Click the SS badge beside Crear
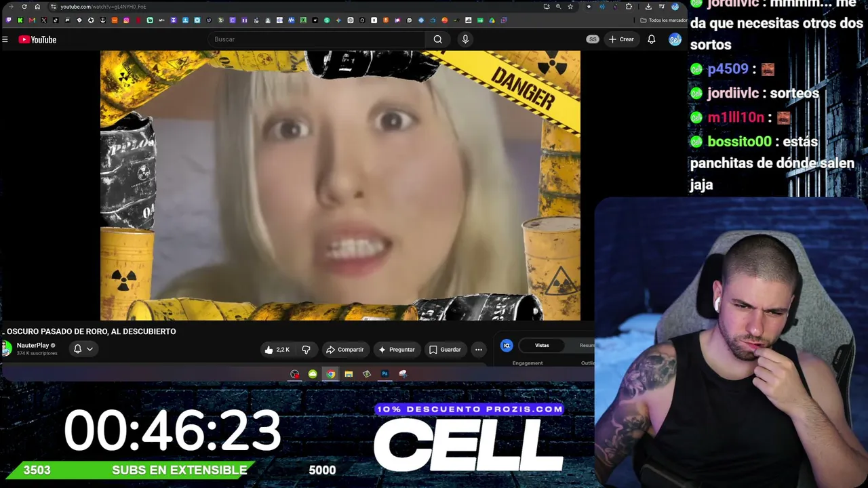 pyautogui.click(x=593, y=39)
